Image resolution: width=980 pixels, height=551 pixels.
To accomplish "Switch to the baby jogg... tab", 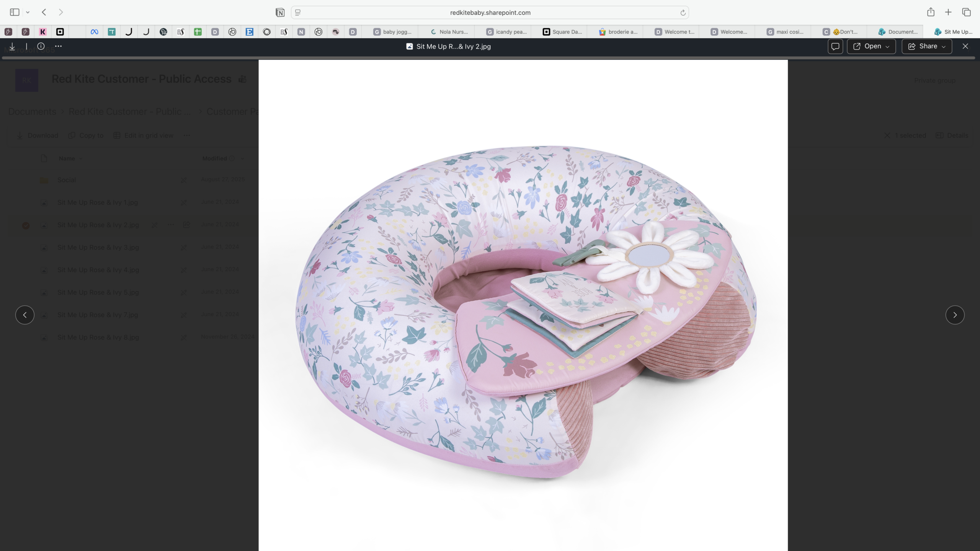I will (390, 32).
